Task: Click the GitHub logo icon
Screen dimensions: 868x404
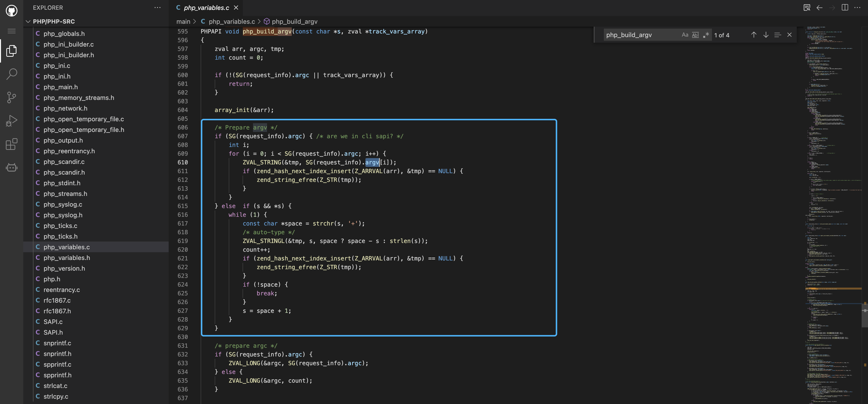Action: 11,10
